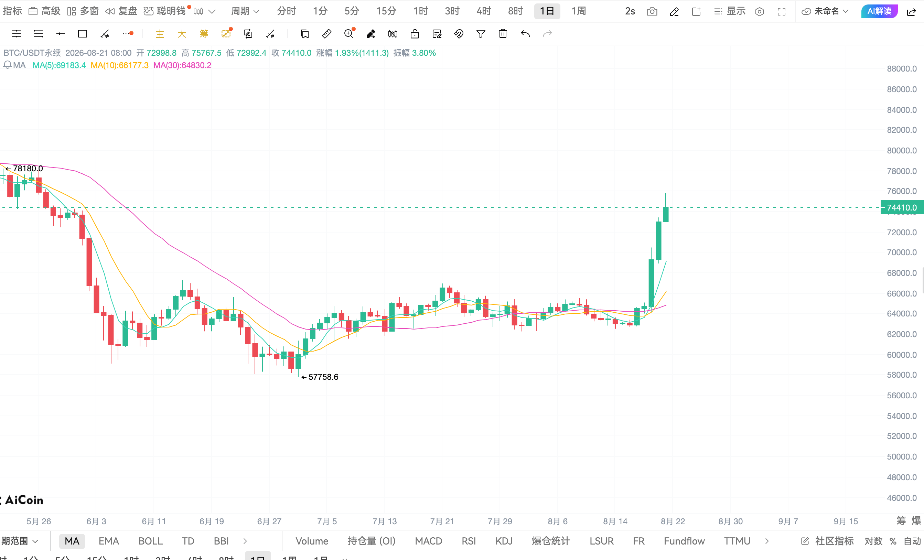Open the 期范围 range dropdown
The image size is (924, 560).
(20, 541)
